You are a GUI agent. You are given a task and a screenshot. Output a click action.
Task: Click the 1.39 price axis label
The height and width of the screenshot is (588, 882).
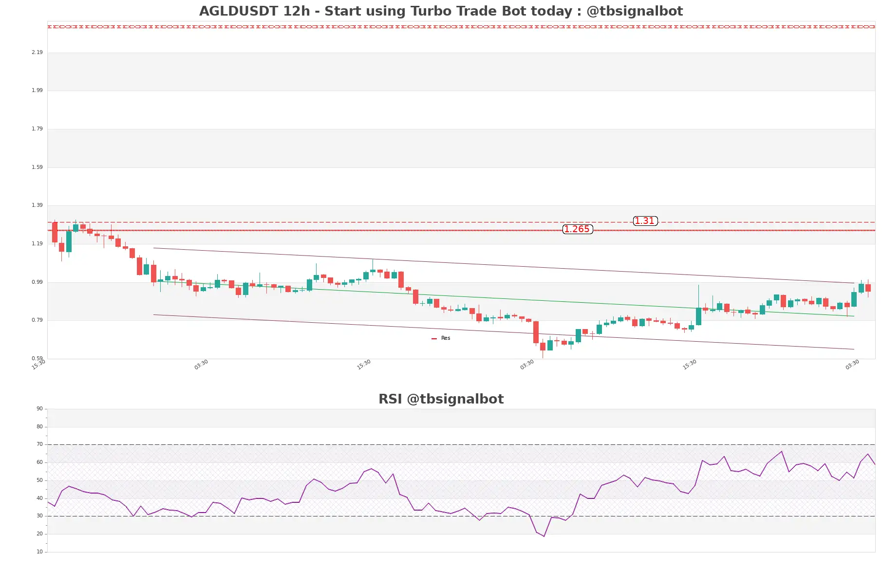tap(37, 205)
